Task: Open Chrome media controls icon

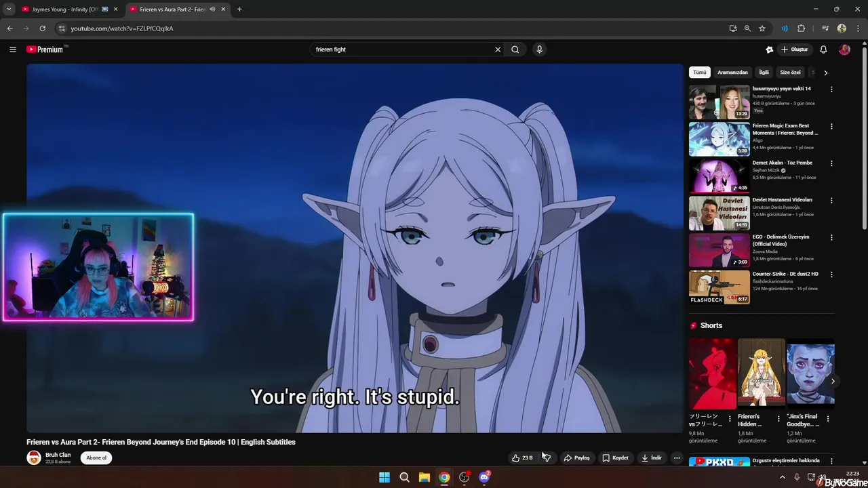Action: [x=825, y=28]
